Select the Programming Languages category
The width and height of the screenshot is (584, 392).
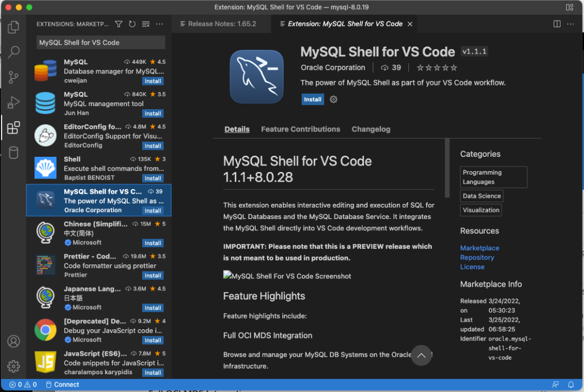click(493, 177)
